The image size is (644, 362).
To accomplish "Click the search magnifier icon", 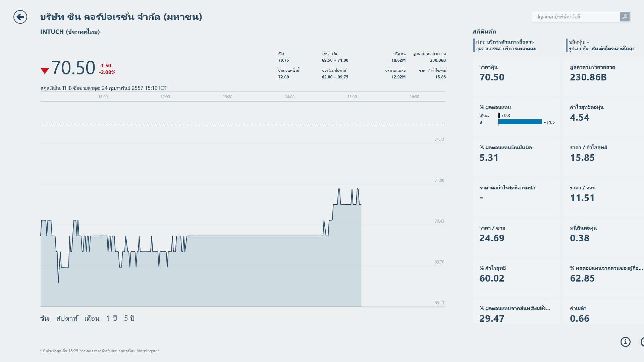I will tap(625, 17).
